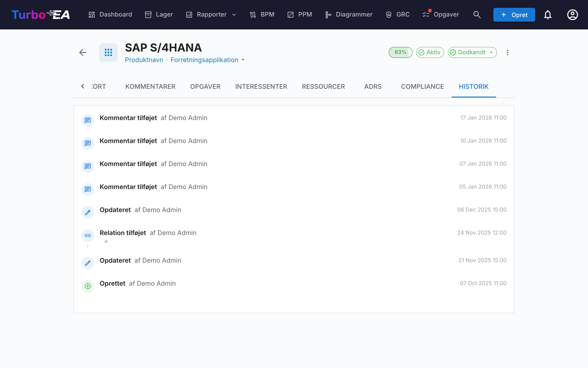The width and height of the screenshot is (588, 368).
Task: Switch to the ADRS tab
Action: (373, 86)
